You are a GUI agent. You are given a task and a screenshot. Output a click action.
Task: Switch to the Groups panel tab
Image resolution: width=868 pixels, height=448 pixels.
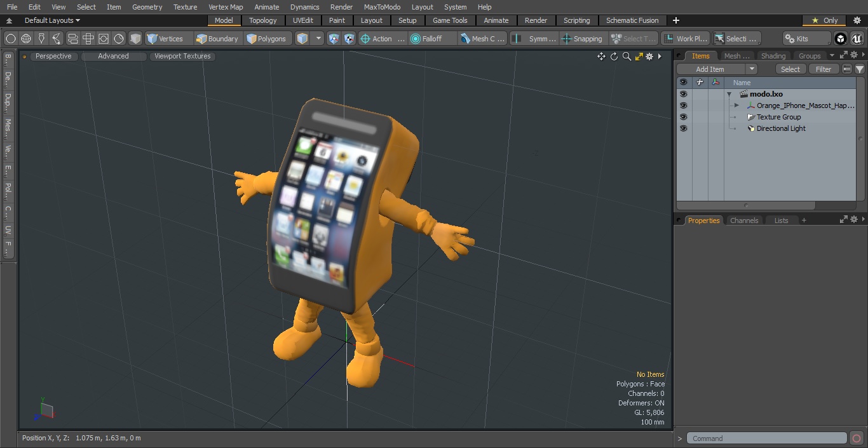[x=809, y=56]
